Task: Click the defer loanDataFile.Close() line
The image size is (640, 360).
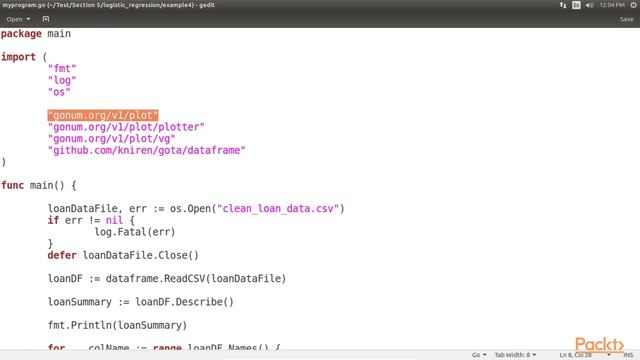Action: [123, 256]
